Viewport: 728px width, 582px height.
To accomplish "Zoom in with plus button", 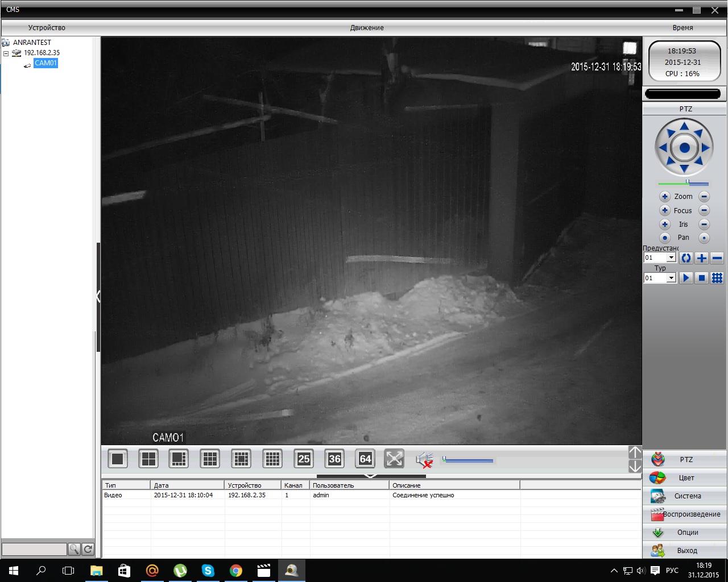I will 665,197.
